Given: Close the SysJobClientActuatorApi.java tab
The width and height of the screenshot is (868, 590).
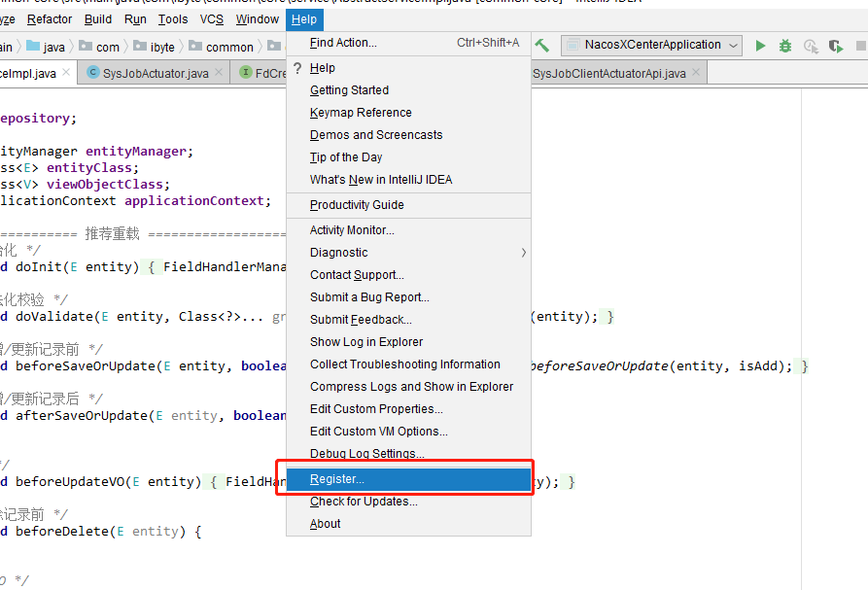Looking at the screenshot, I should (696, 73).
